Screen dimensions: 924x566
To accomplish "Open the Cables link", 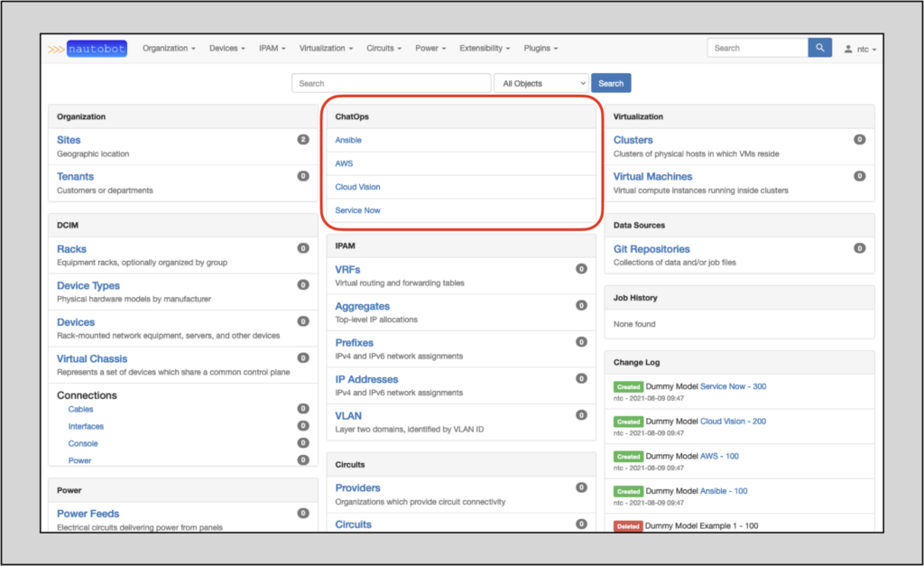I will coord(80,409).
